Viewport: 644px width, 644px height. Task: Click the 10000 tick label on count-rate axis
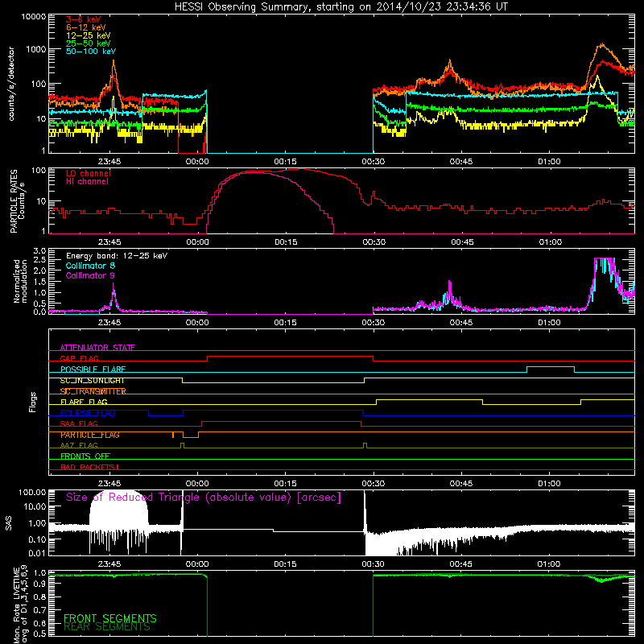[x=33, y=16]
